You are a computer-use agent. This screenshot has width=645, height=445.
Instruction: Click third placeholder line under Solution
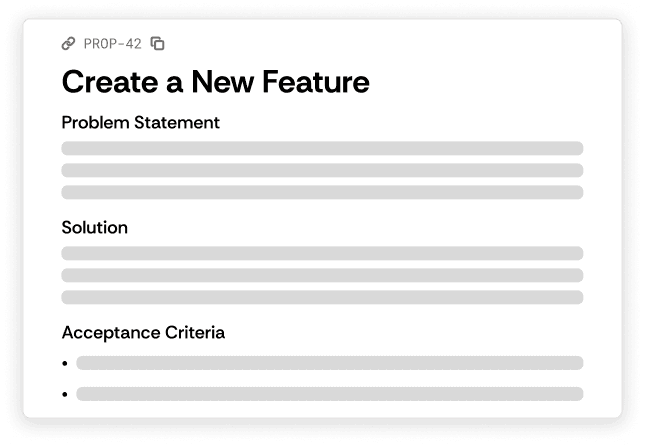[322, 297]
